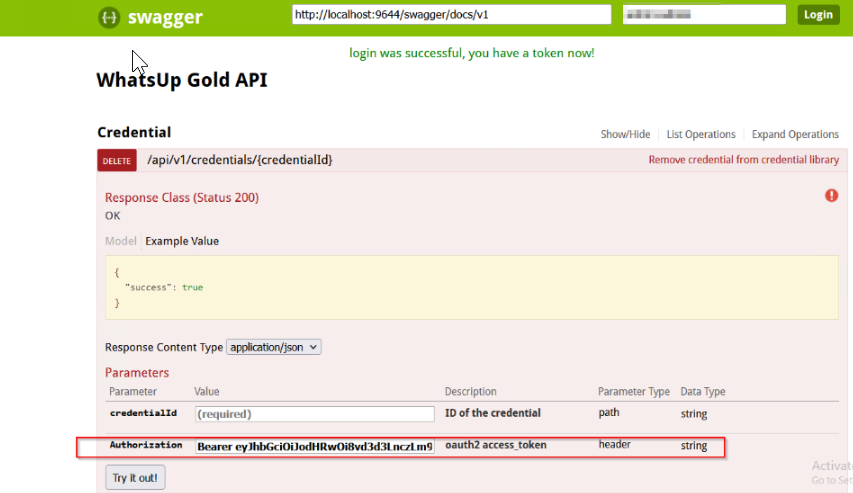Click the Parameters heading
This screenshot has width=853, height=493.
(x=137, y=373)
